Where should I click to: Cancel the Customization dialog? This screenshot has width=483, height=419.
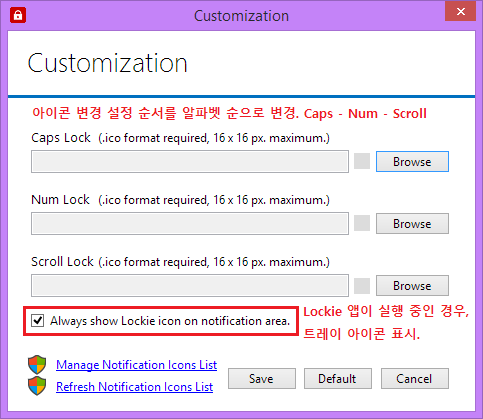pos(415,379)
